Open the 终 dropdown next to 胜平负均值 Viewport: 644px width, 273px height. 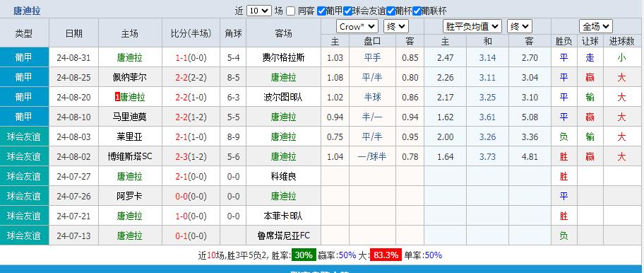[x=520, y=27]
